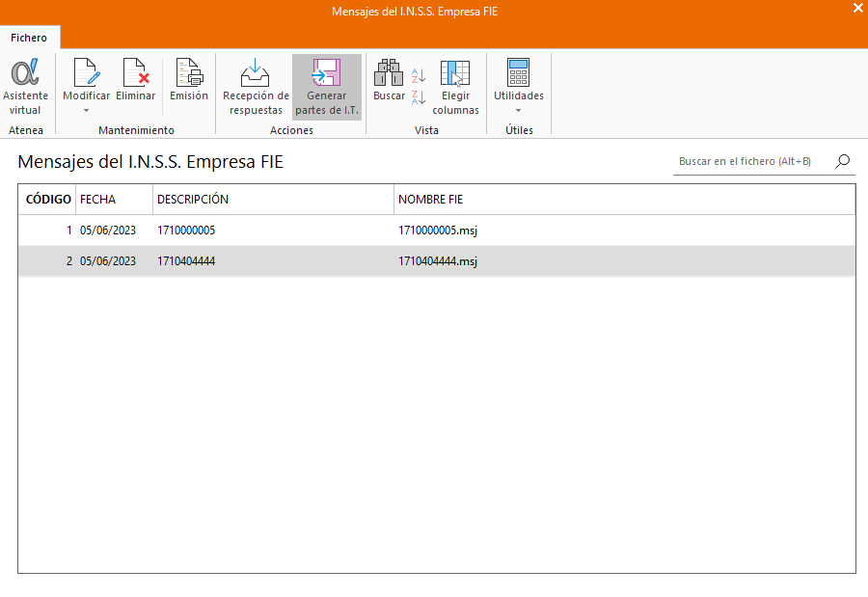Click Recepción de respuestas inbox icon
This screenshot has height=597, width=868.
point(256,73)
